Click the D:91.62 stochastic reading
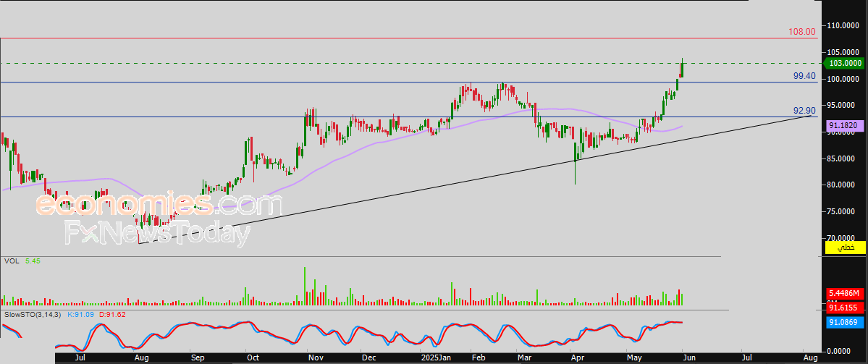This screenshot has height=364, width=868. (x=112, y=314)
